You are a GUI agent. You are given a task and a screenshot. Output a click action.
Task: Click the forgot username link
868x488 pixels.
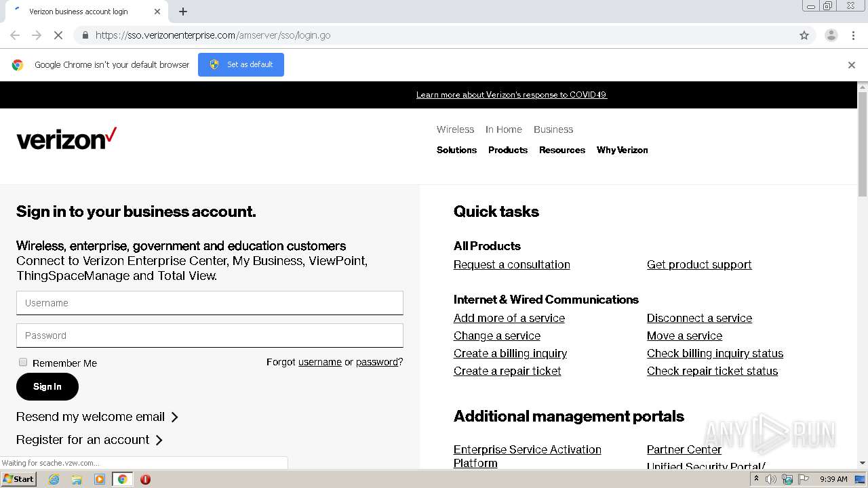tap(320, 362)
